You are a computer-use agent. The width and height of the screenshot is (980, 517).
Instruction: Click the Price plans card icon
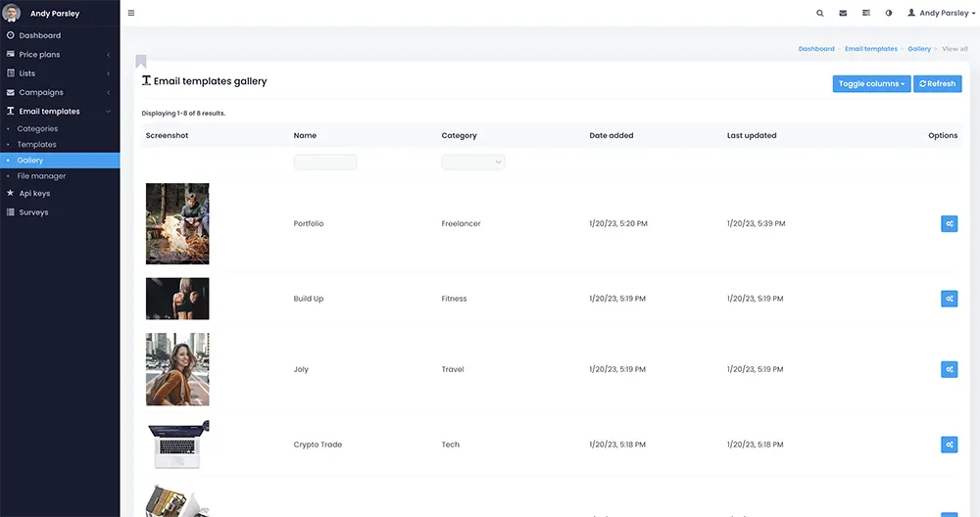coord(11,54)
